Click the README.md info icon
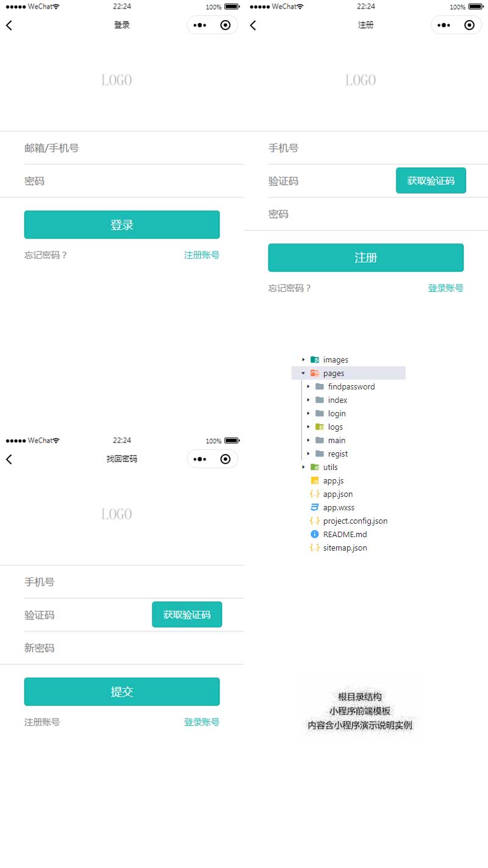Viewport: 488px width, 868px height. (315, 534)
